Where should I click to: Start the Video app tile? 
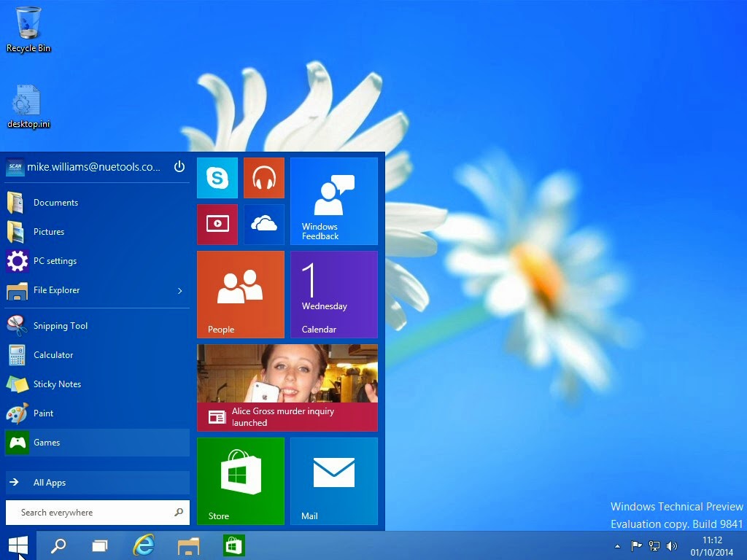point(217,224)
